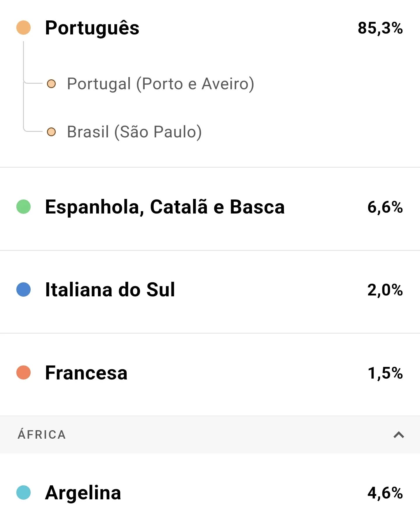Click the 4,6% Argelina percentage
The width and height of the screenshot is (420, 525).
click(x=385, y=493)
